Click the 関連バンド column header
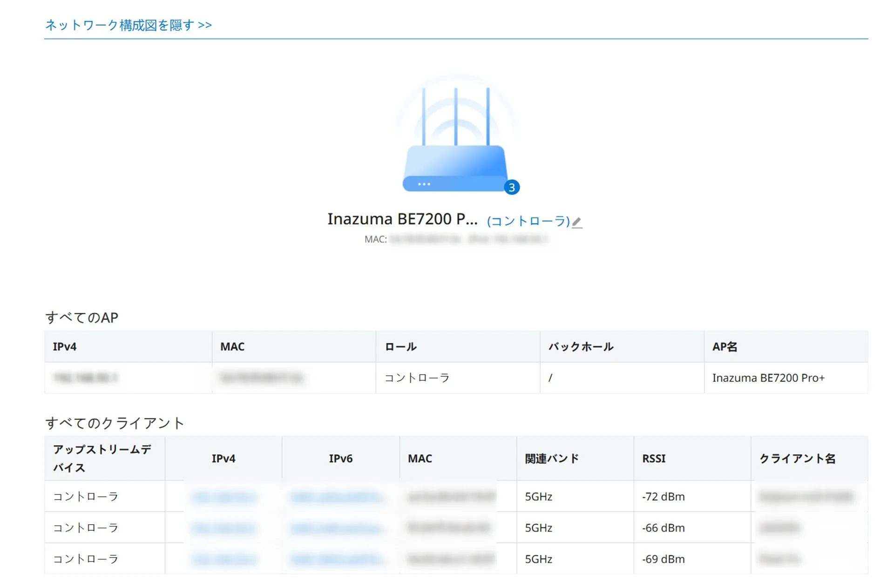 [x=552, y=459]
